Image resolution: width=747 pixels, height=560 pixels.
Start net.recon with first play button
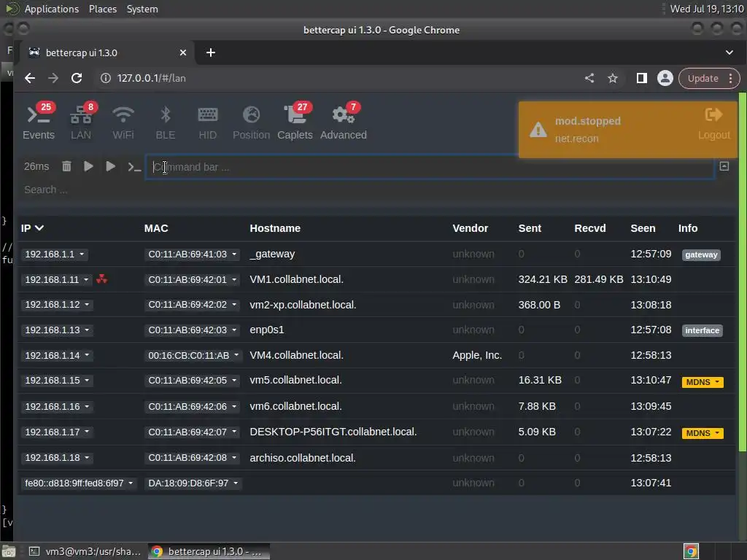pos(88,166)
